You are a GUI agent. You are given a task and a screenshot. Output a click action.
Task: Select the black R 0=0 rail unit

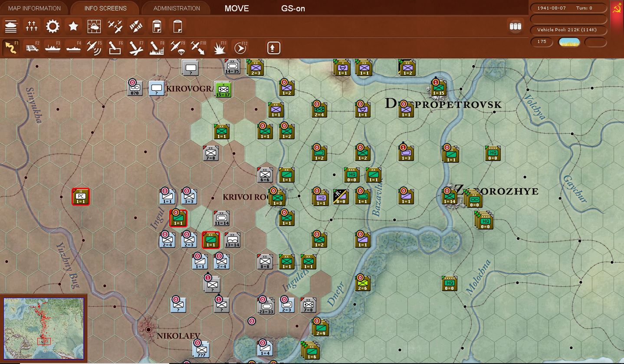tap(341, 197)
